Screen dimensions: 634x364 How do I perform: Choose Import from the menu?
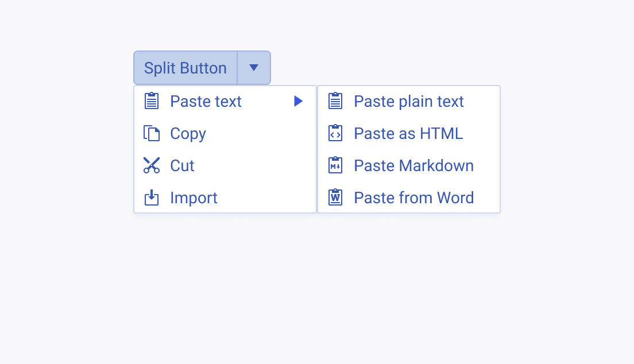tap(225, 198)
